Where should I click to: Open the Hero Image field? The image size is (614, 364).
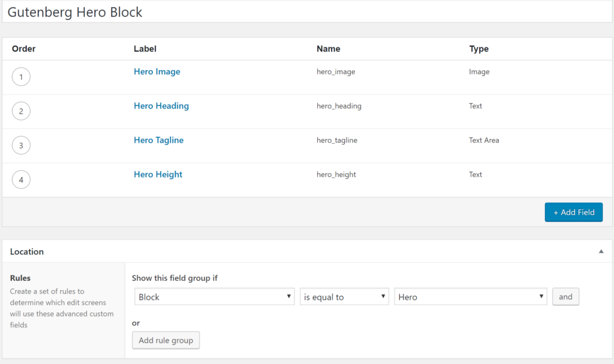(x=157, y=72)
